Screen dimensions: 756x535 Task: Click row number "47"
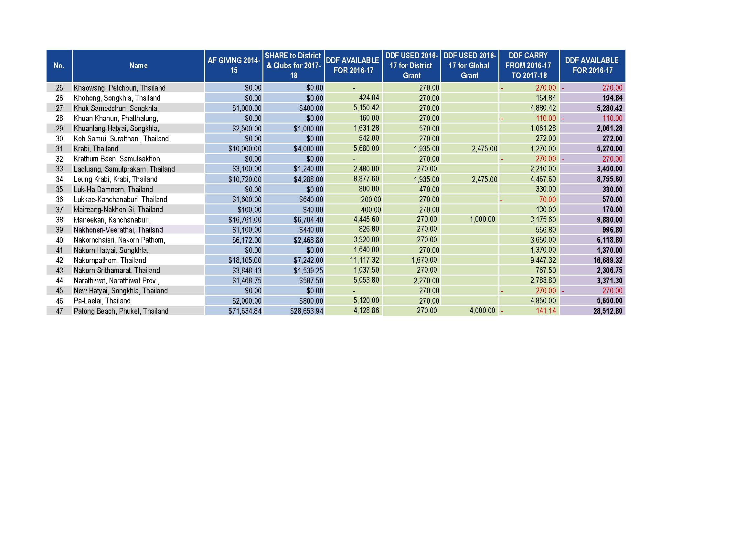pyautogui.click(x=59, y=311)
